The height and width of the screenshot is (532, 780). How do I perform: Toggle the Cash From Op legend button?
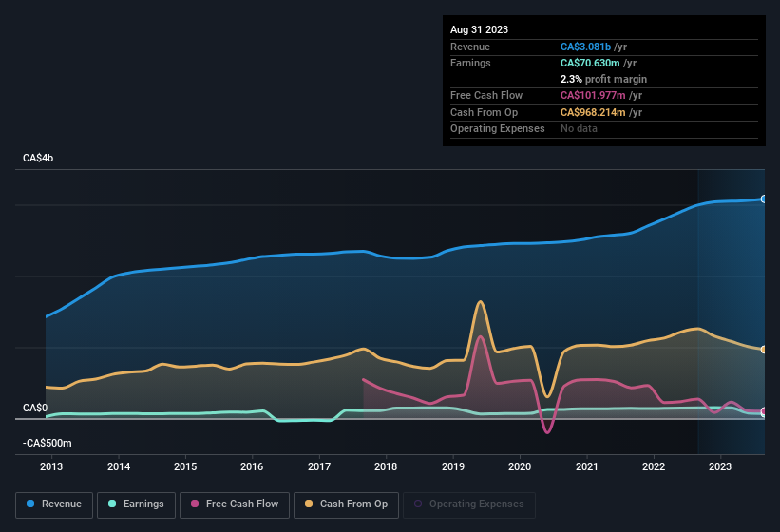point(346,504)
